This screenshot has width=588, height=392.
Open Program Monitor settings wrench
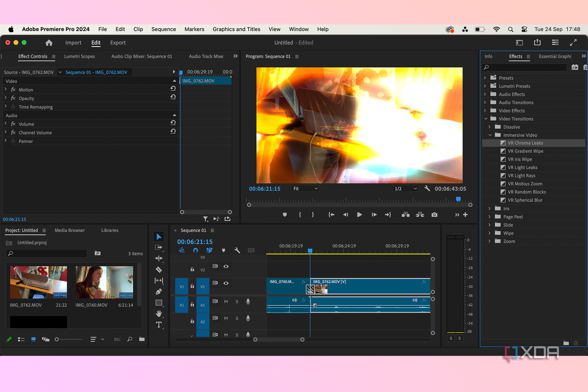tap(427, 189)
